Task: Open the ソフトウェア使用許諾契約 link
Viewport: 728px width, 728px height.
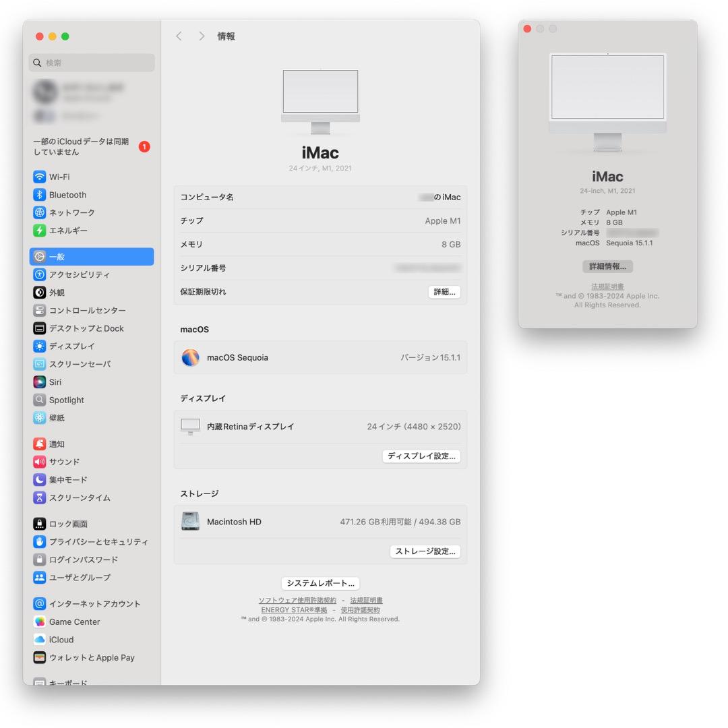Action: pos(297,600)
